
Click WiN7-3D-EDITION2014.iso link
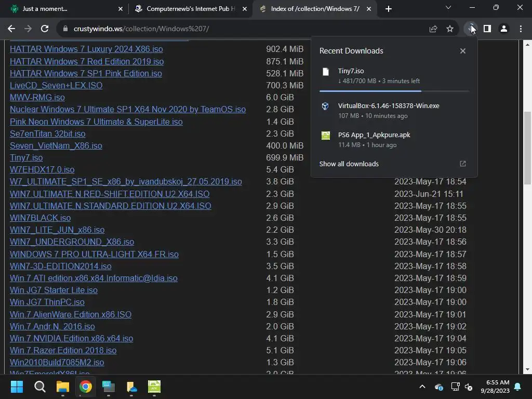click(x=60, y=266)
